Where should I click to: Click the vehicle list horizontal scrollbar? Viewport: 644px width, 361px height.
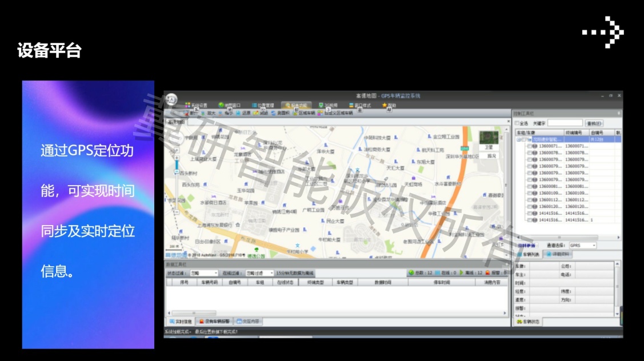[559, 238]
